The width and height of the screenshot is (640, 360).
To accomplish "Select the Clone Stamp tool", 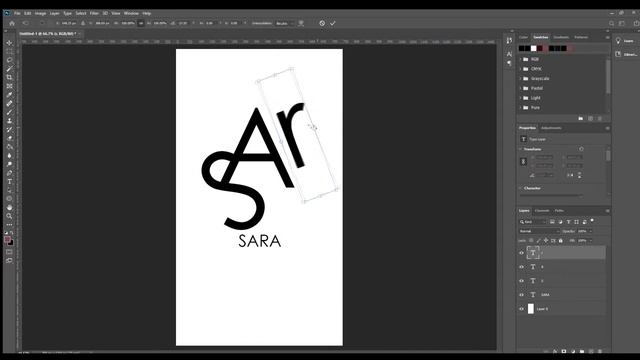I will (9, 121).
